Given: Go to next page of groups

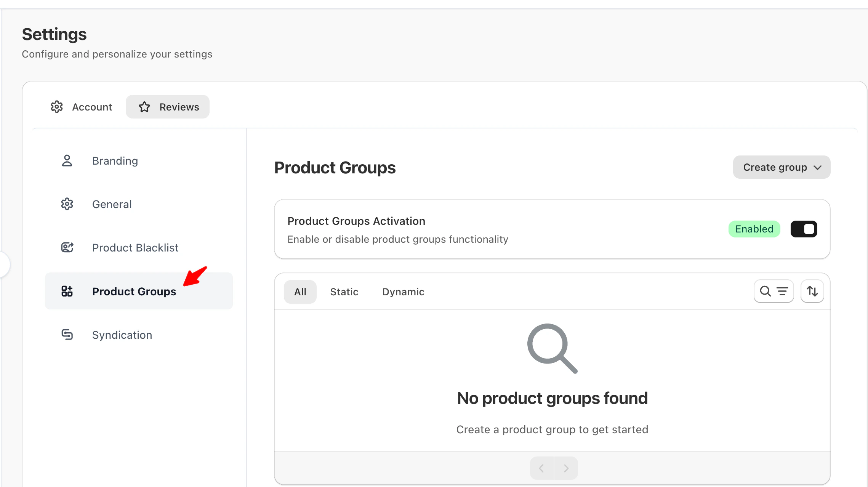Looking at the screenshot, I should tap(566, 468).
